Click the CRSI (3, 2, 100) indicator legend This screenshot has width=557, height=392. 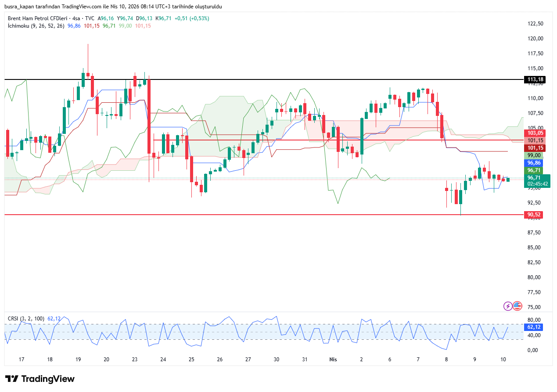point(26,318)
